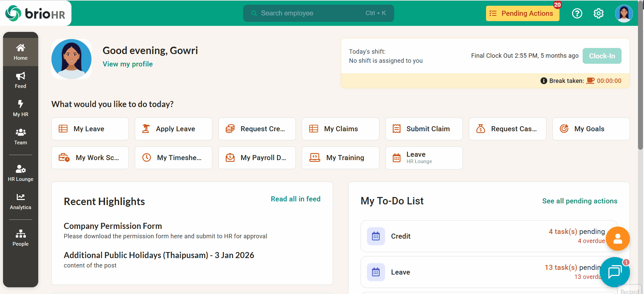Open Analytics chart icon in sidebar

pos(20,197)
